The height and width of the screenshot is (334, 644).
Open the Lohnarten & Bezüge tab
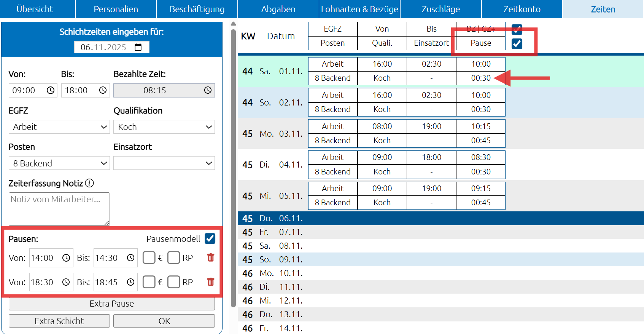(x=359, y=9)
